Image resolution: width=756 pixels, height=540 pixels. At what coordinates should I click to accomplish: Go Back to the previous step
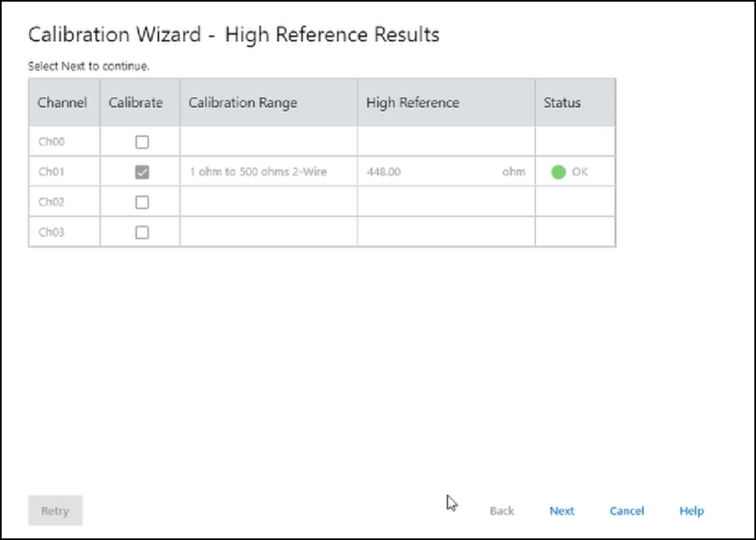coord(502,511)
